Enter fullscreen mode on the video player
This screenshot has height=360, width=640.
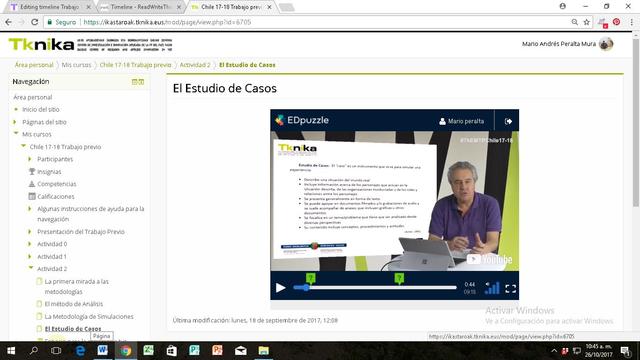tap(511, 289)
